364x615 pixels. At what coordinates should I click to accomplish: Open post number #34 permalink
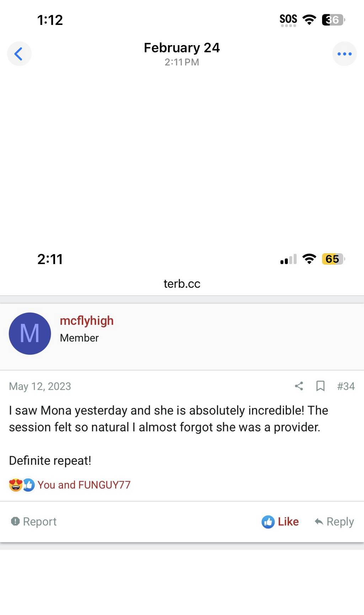click(x=346, y=386)
